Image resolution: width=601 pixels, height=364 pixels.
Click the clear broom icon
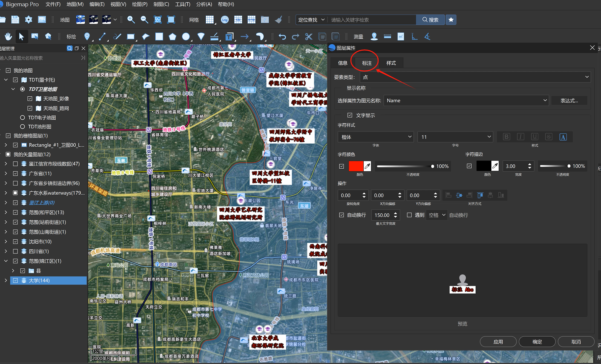pos(279,19)
